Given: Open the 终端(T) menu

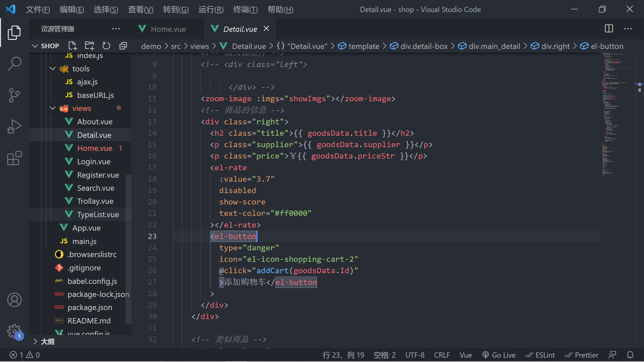Looking at the screenshot, I should [x=245, y=9].
